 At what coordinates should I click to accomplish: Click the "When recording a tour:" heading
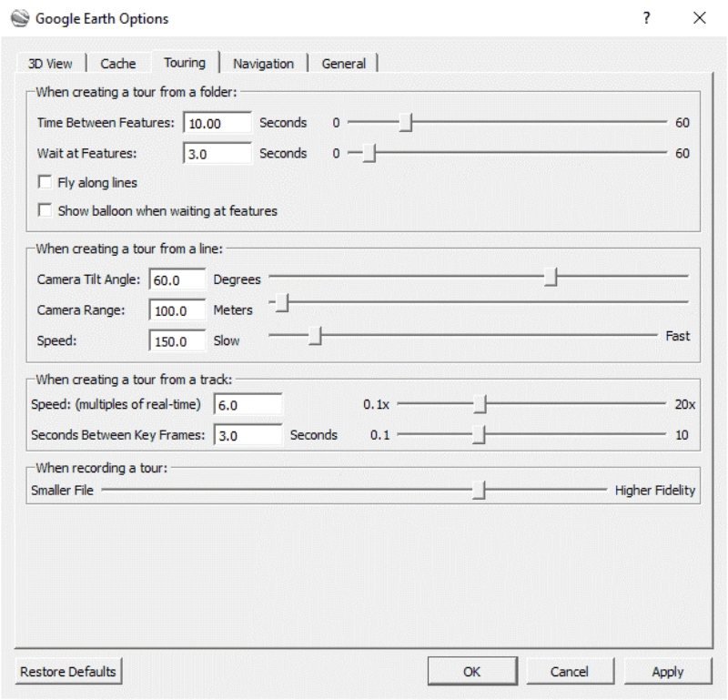102,468
